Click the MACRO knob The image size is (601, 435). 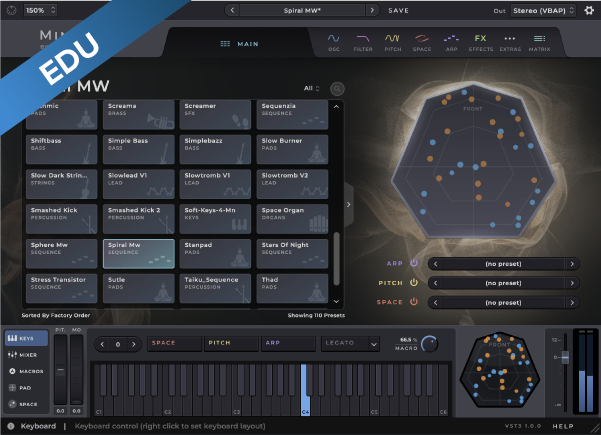tap(429, 344)
